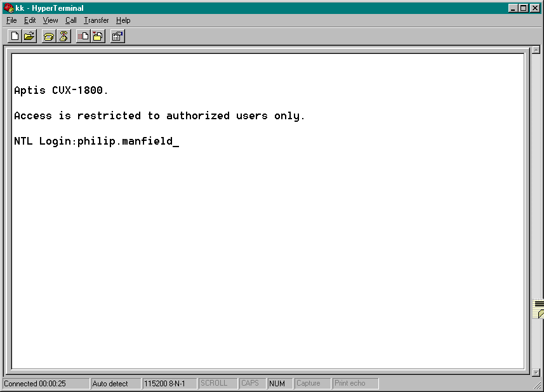Click the access restricted warning line
This screenshot has width=544, height=392.
tap(159, 116)
